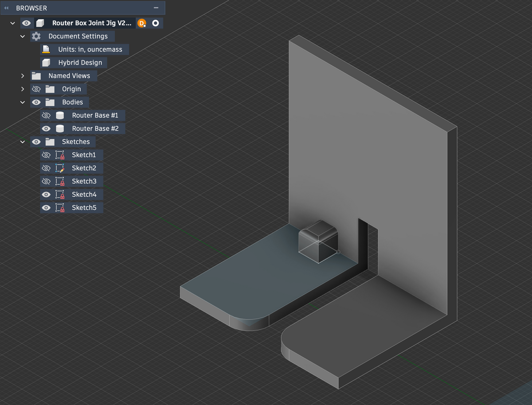Click the locked sketch icon of Sketch3
Screen dimensions: 532x405
point(60,181)
